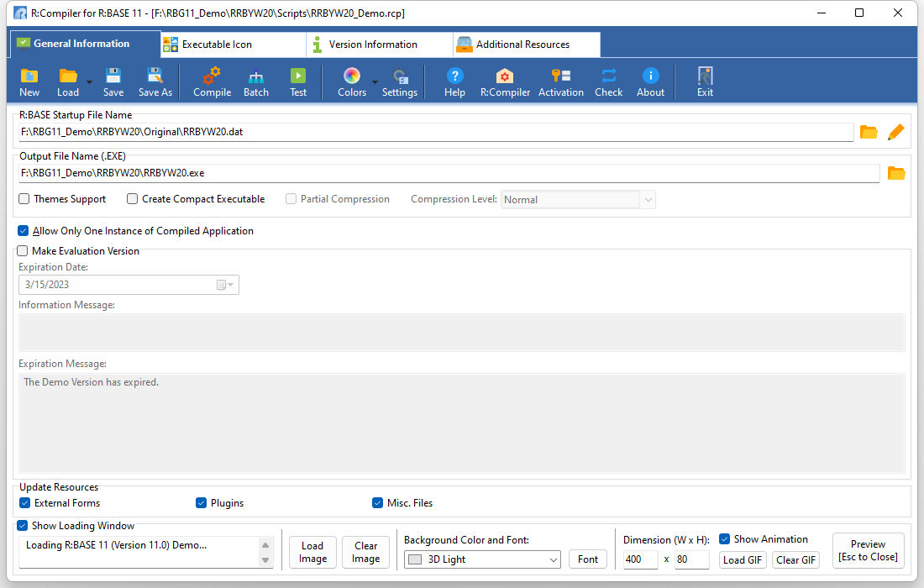The height and width of the screenshot is (588, 924).
Task: Click the Clear GIF button
Action: pos(795,559)
